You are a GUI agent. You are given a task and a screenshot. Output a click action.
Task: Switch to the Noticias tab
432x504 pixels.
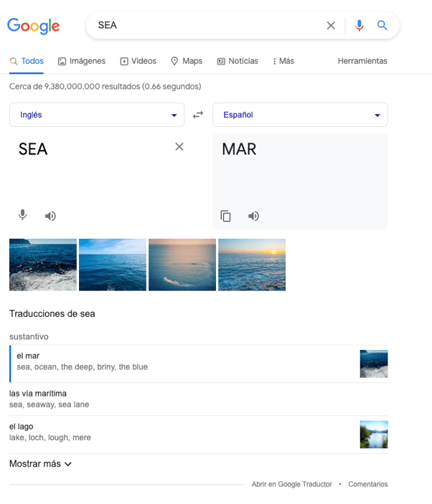(x=238, y=61)
